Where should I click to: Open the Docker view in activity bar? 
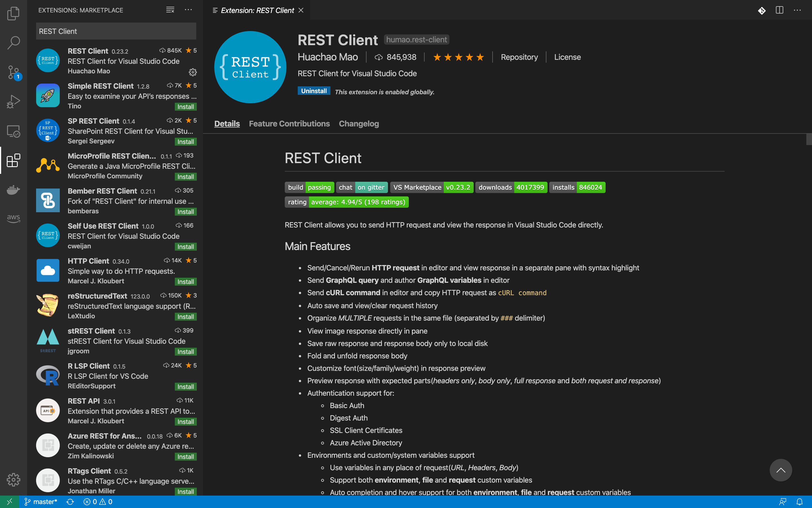(14, 189)
